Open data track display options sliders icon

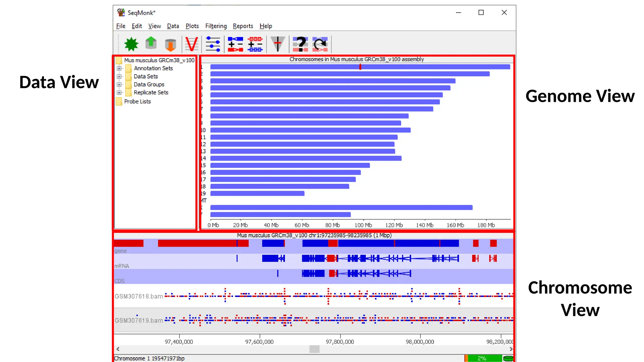pos(213,44)
